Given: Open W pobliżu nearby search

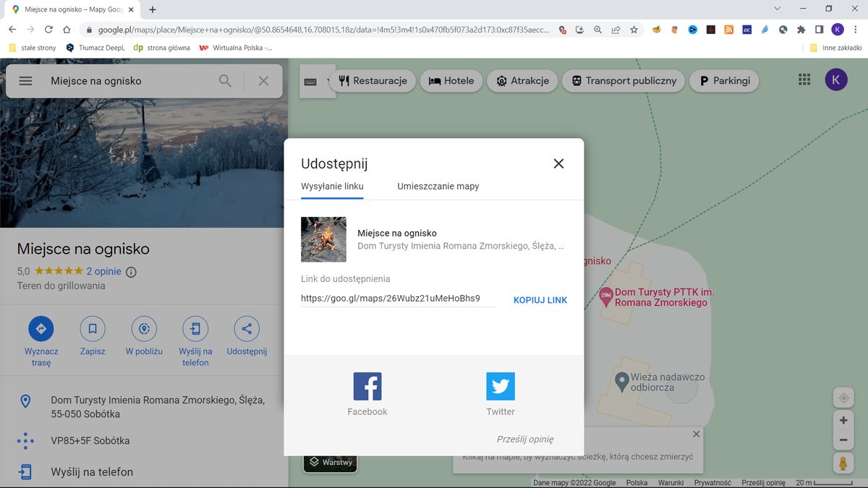Looking at the screenshot, I should [143, 329].
